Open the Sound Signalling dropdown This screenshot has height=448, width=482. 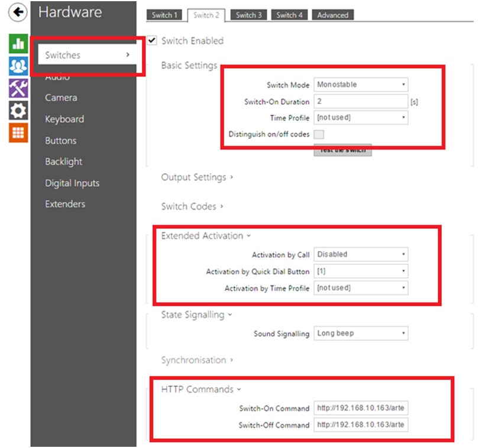point(361,333)
